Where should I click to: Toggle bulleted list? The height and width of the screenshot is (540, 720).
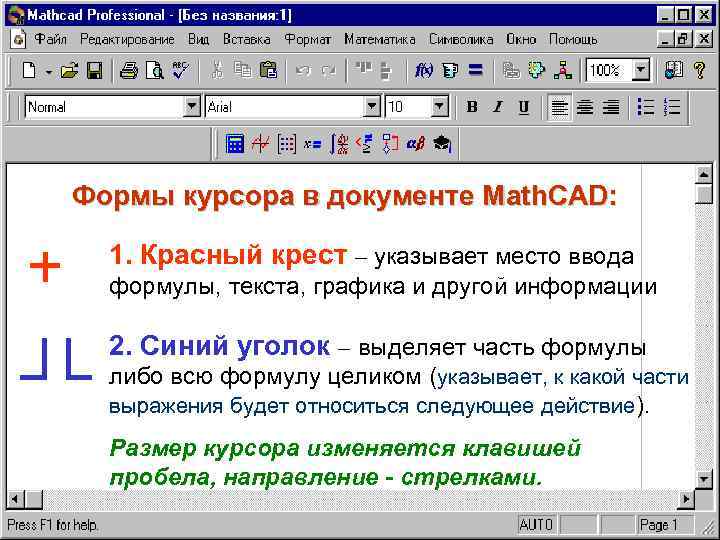646,107
